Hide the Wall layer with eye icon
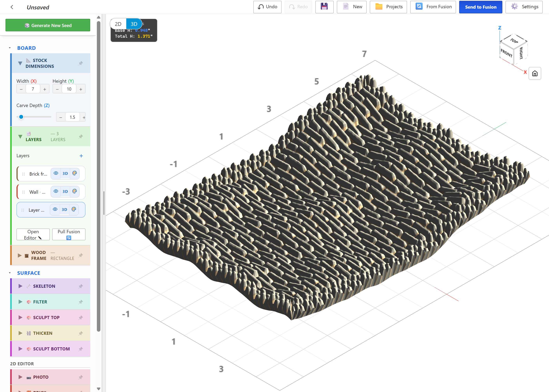 56,191
